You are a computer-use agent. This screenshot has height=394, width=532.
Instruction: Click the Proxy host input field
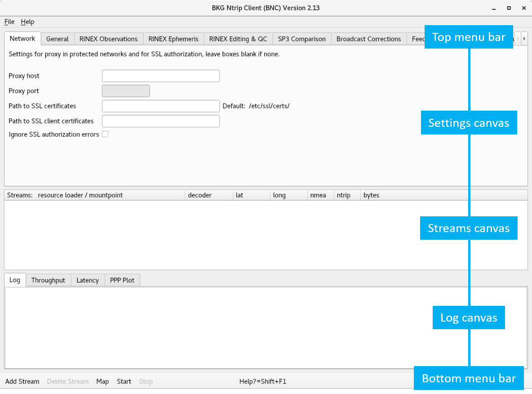click(161, 76)
